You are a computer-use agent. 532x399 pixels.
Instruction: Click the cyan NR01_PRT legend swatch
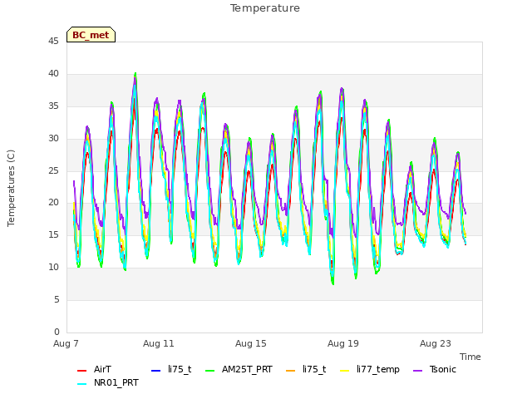point(81,384)
